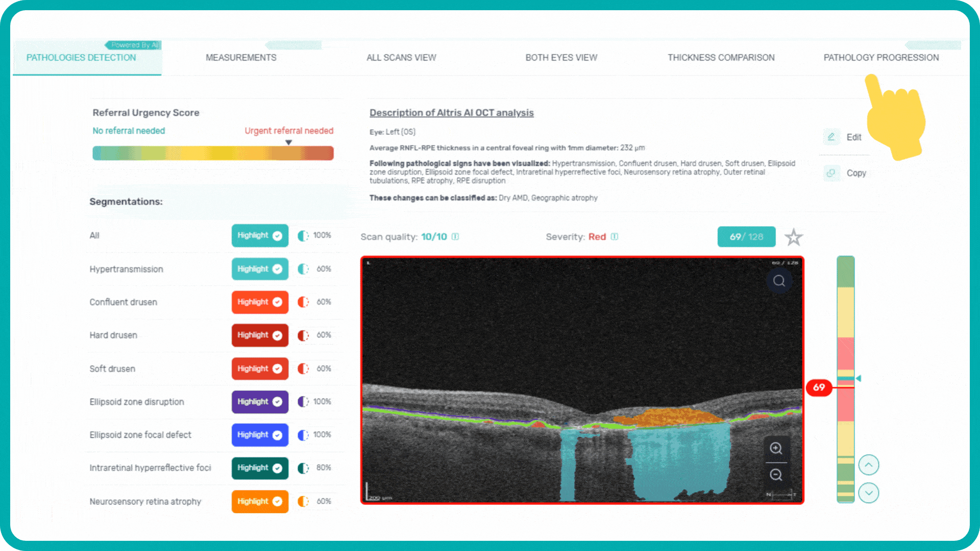
Task: Go to next scan with down chevron
Action: [868, 493]
